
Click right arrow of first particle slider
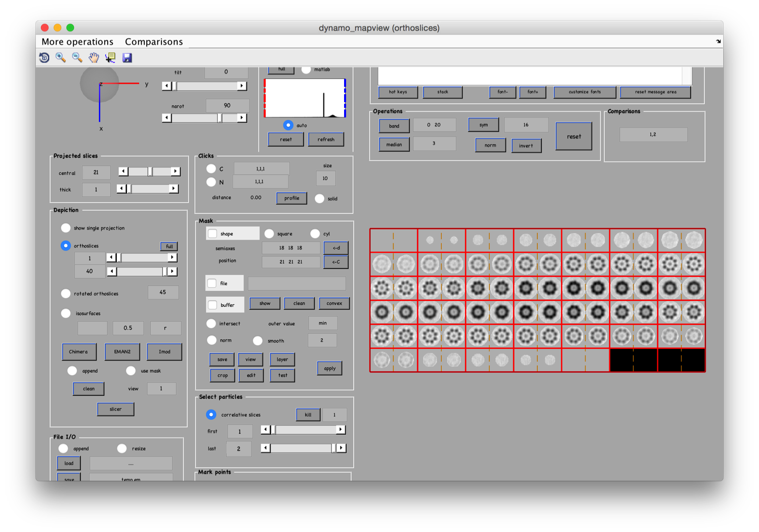(x=341, y=430)
